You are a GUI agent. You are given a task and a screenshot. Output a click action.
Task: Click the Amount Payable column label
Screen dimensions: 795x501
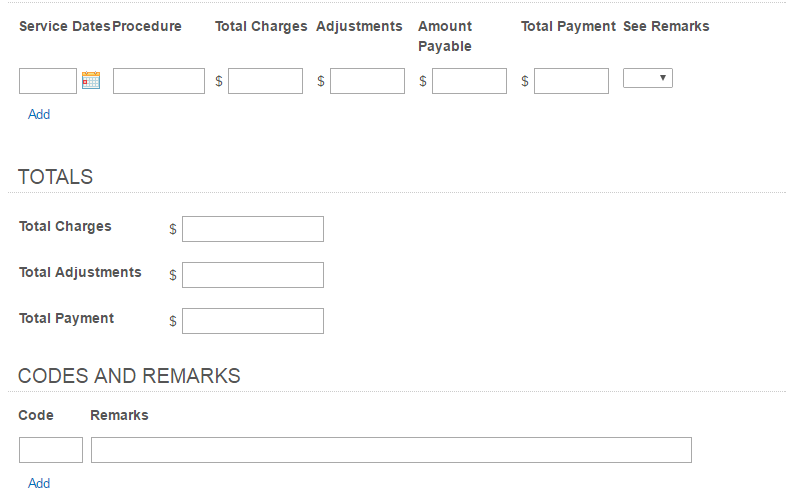(x=445, y=36)
